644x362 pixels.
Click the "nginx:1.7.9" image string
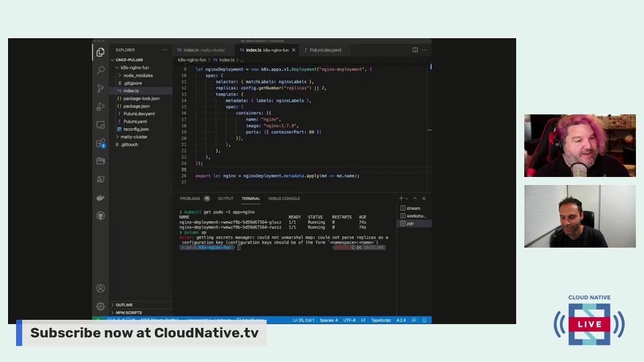point(281,126)
